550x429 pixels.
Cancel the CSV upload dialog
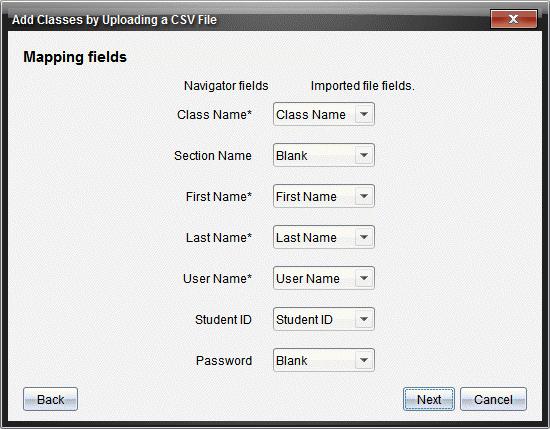[493, 399]
